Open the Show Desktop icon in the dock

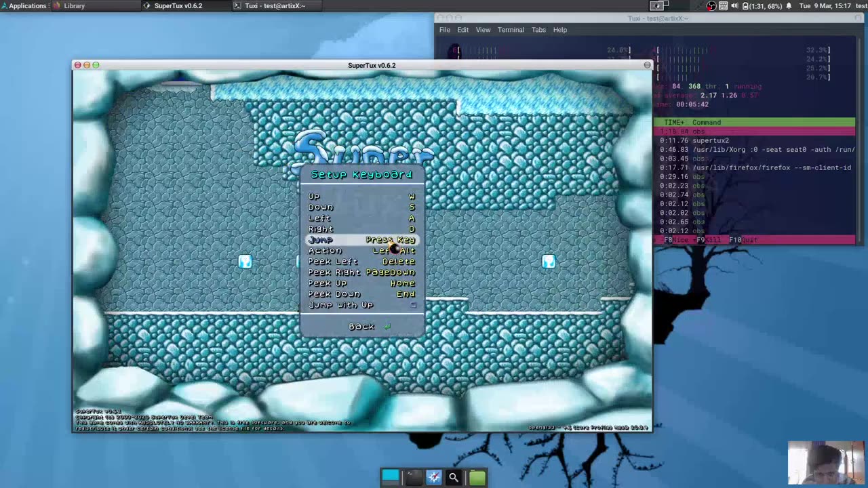pos(391,477)
